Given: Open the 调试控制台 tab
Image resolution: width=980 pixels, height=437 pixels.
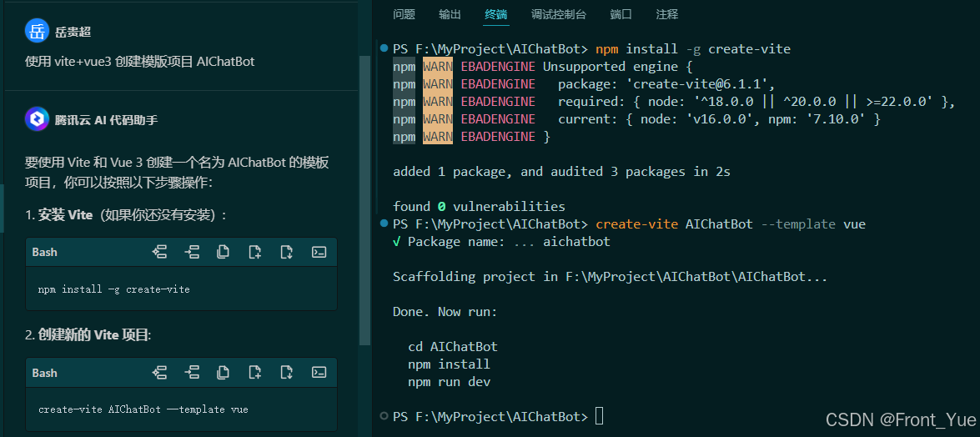Looking at the screenshot, I should coord(559,14).
